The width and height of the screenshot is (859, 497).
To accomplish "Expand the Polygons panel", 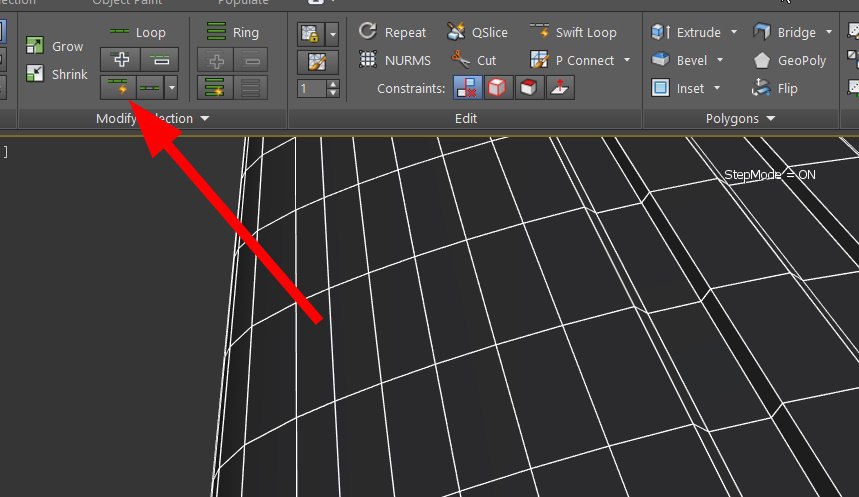I will (x=770, y=118).
